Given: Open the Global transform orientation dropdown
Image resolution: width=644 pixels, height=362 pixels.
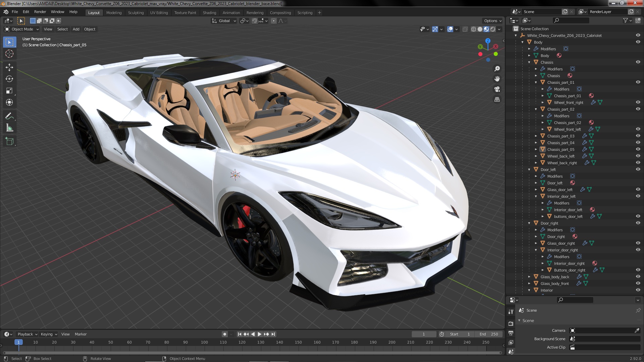Looking at the screenshot, I should click(224, 21).
